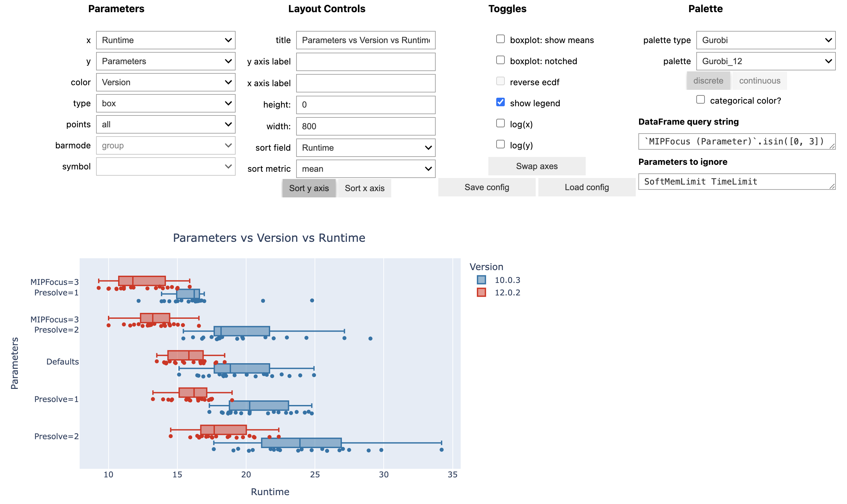Switch palette mode to continuous
Viewport: 847px width, 504px height.
[759, 81]
